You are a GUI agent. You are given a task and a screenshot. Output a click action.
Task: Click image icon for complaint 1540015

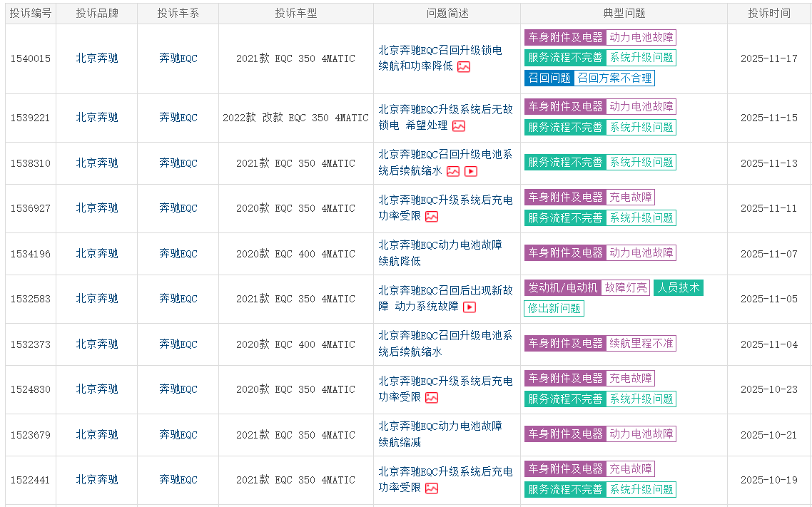(x=464, y=66)
